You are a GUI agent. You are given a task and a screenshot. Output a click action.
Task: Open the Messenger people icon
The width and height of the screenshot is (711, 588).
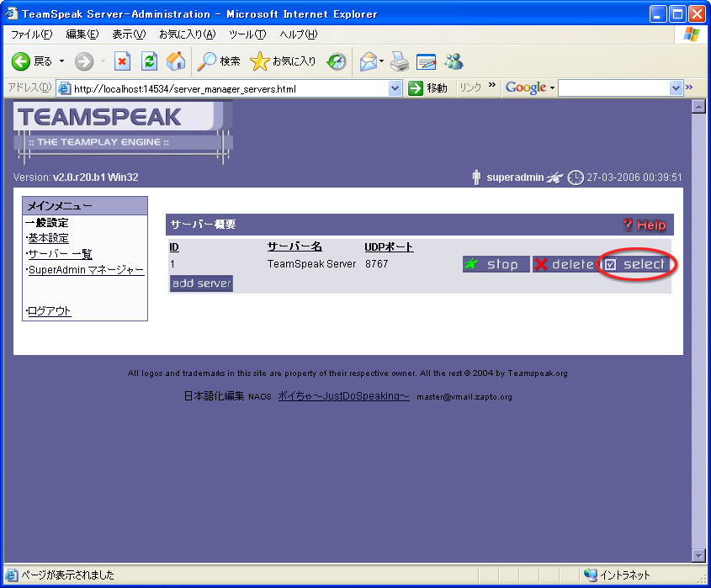(454, 61)
